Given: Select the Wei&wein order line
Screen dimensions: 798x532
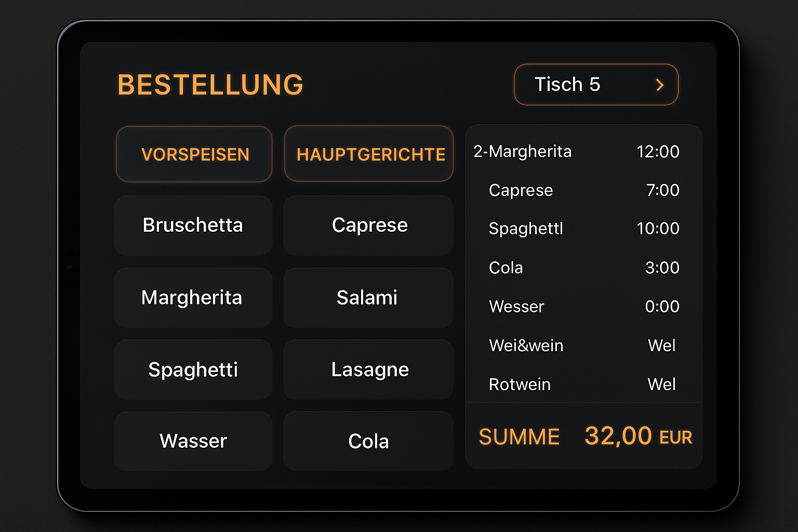Looking at the screenshot, I should pos(577,345).
